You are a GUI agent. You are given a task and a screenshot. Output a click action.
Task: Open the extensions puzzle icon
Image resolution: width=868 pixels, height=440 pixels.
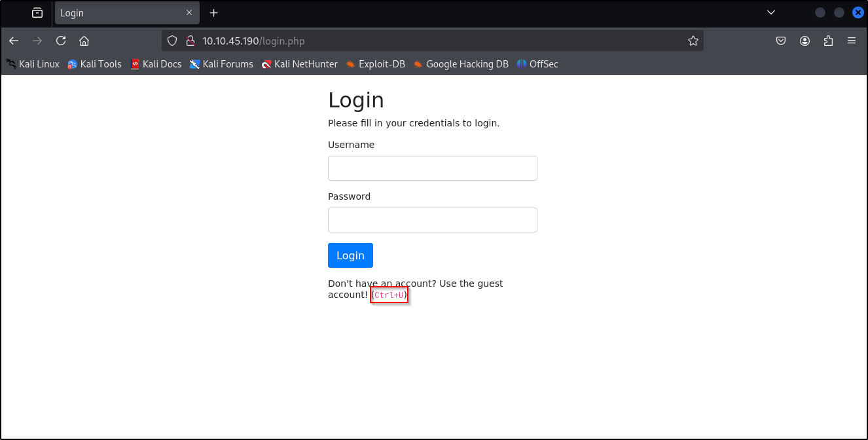click(828, 41)
